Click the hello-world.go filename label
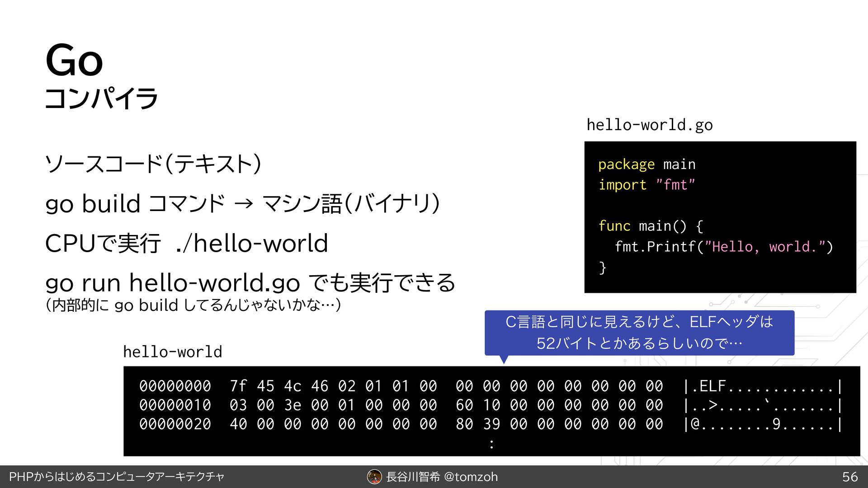 click(649, 125)
